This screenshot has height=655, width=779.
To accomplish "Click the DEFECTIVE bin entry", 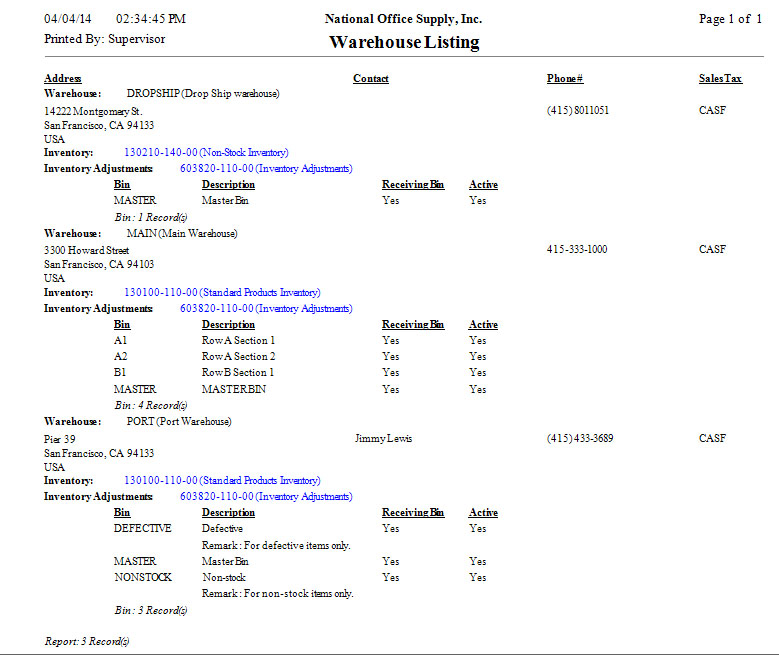I will point(142,528).
